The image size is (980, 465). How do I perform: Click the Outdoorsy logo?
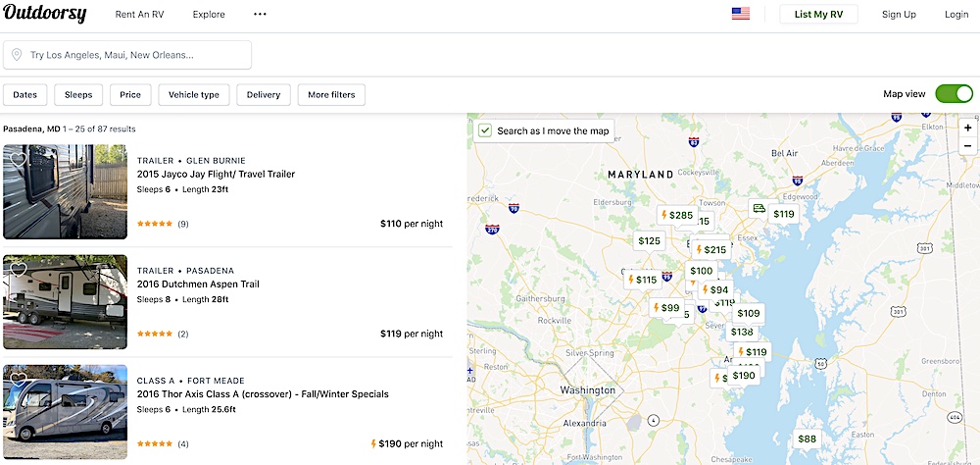[44, 15]
